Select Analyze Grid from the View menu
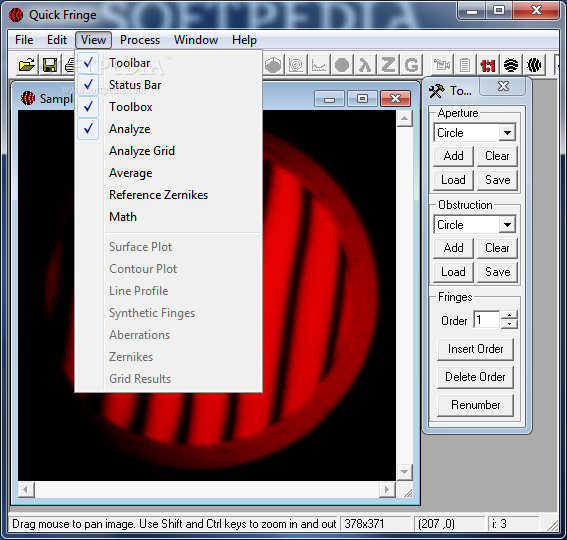 pyautogui.click(x=169, y=151)
